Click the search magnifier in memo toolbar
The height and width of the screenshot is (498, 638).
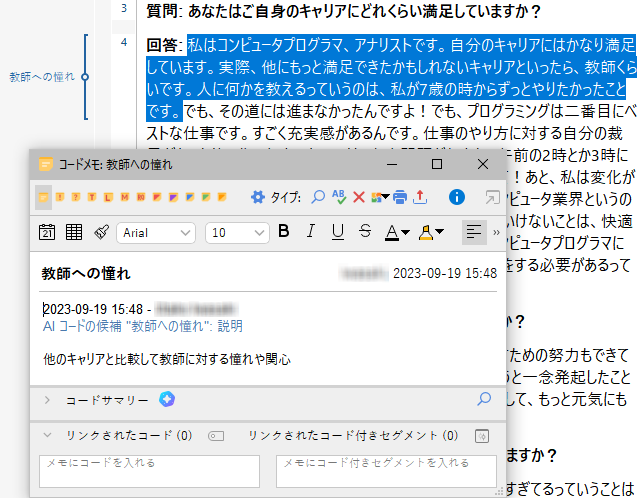(318, 197)
